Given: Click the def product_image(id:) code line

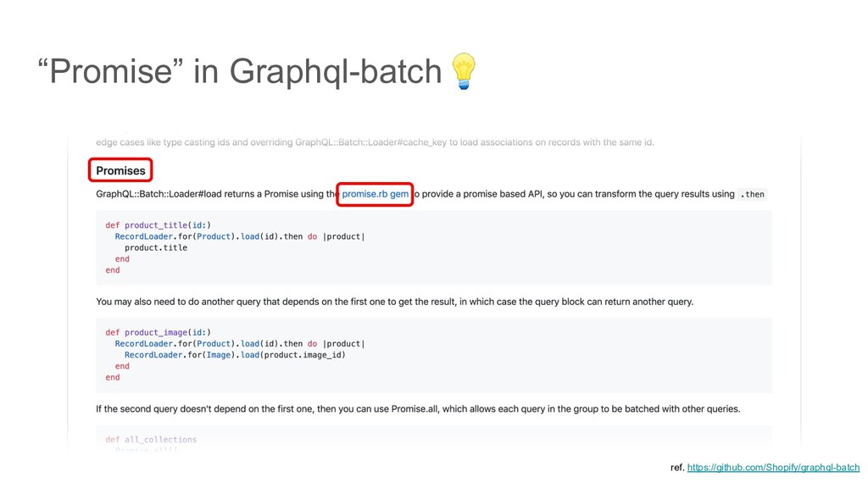Looking at the screenshot, I should tap(158, 332).
